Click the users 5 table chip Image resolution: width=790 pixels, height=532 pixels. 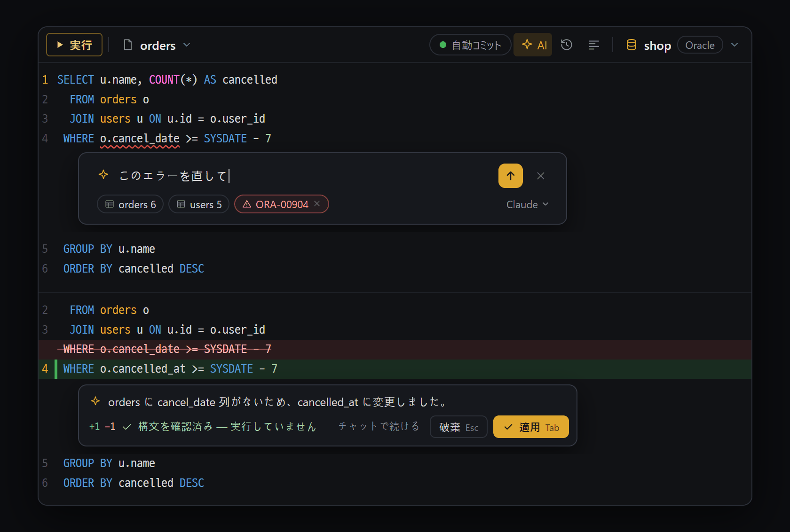[199, 204]
